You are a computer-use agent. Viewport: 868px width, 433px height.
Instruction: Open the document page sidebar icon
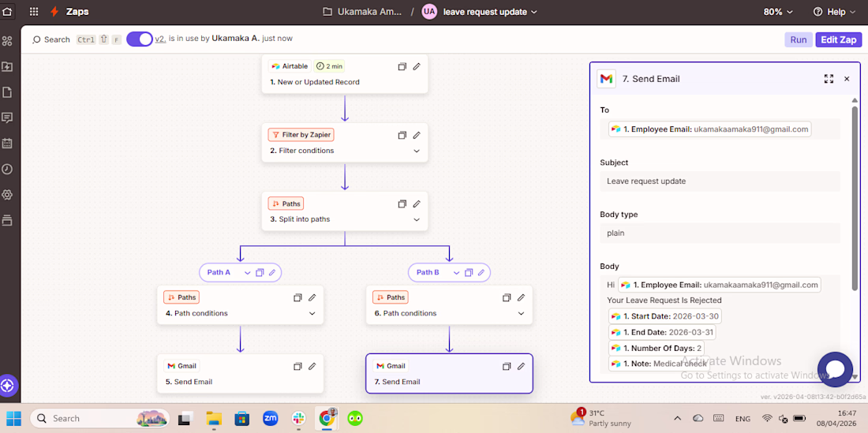click(7, 92)
